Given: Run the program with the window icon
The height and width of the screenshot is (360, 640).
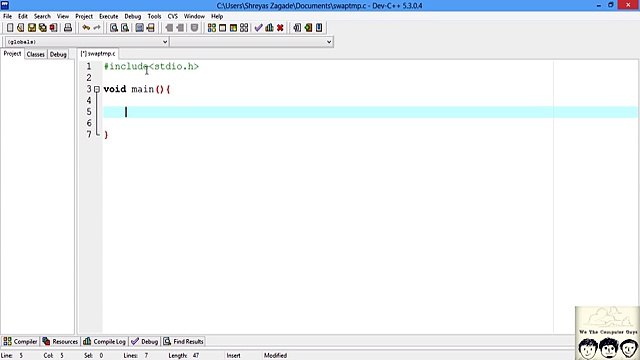Looking at the screenshot, I should pos(222,28).
